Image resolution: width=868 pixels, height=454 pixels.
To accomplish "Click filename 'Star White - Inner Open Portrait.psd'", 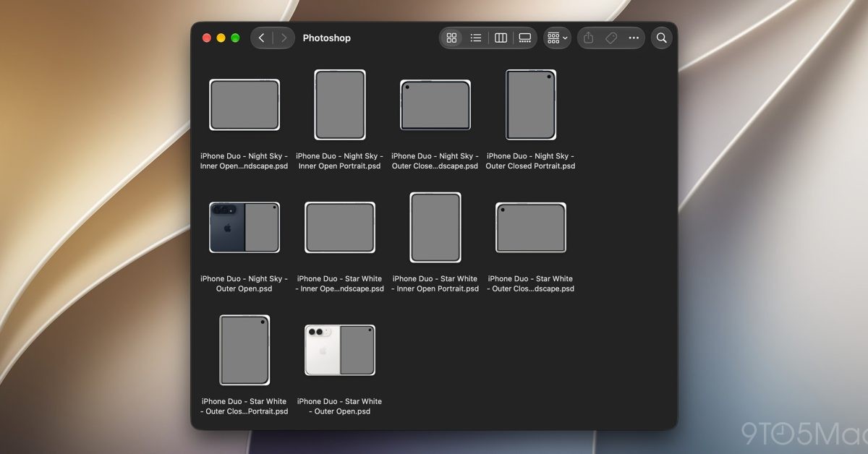I will (435, 284).
